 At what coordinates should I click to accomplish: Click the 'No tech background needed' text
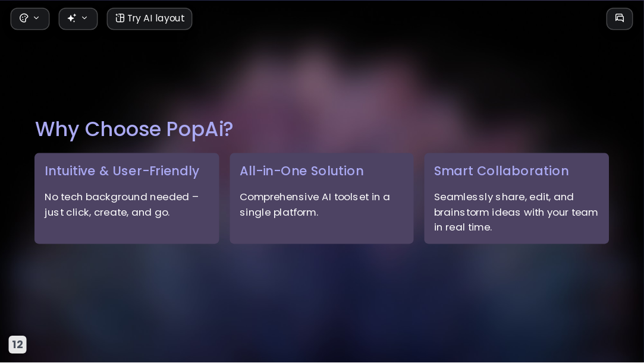[x=121, y=205]
